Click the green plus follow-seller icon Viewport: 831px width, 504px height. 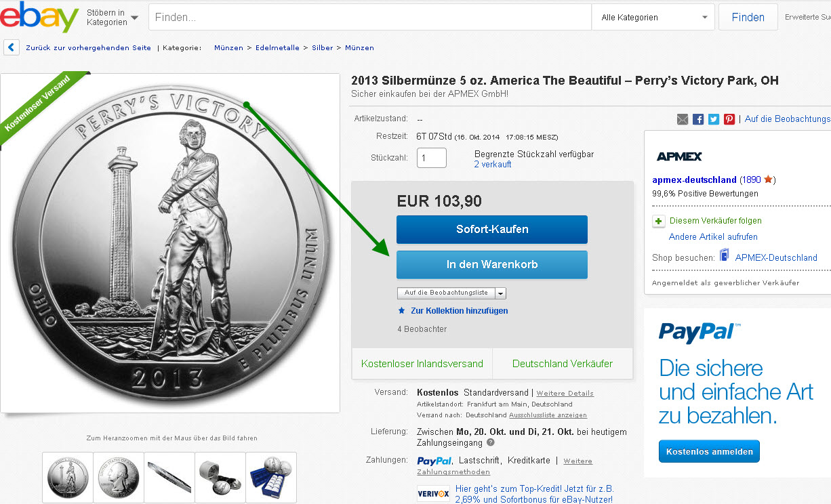(659, 221)
